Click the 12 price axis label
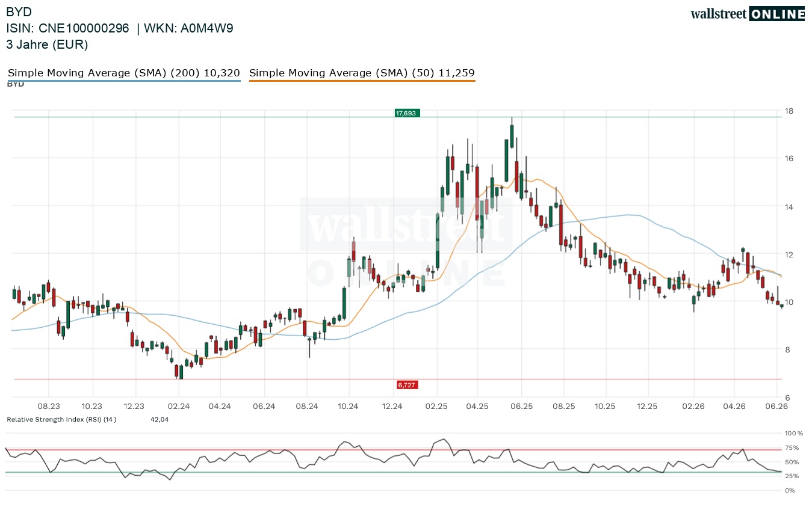Viewport: 812px width, 507px height. pos(789,254)
